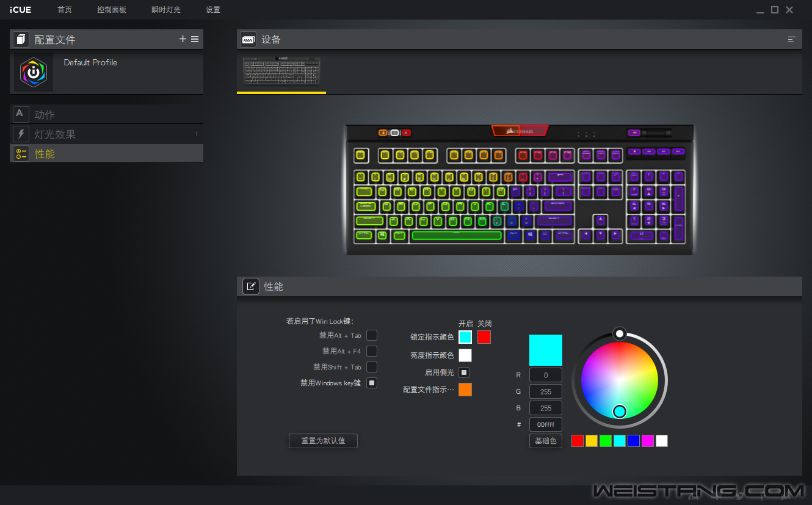
Task: Open the profile list hamburger menu
Action: [x=195, y=39]
